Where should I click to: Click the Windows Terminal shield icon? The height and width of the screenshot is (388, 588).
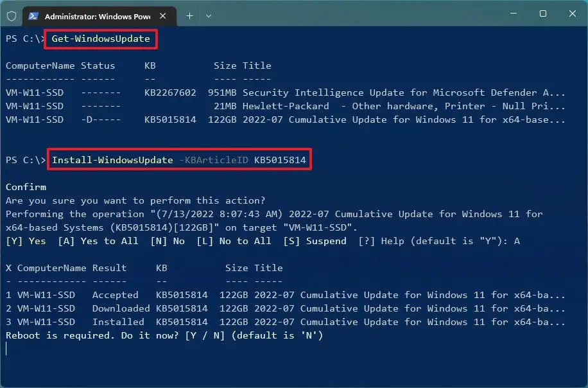pos(11,16)
